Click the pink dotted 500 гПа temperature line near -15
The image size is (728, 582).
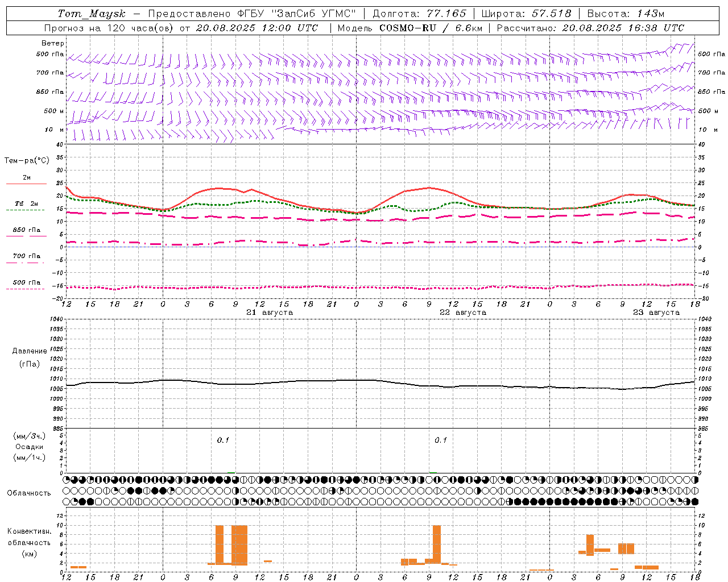click(380, 287)
